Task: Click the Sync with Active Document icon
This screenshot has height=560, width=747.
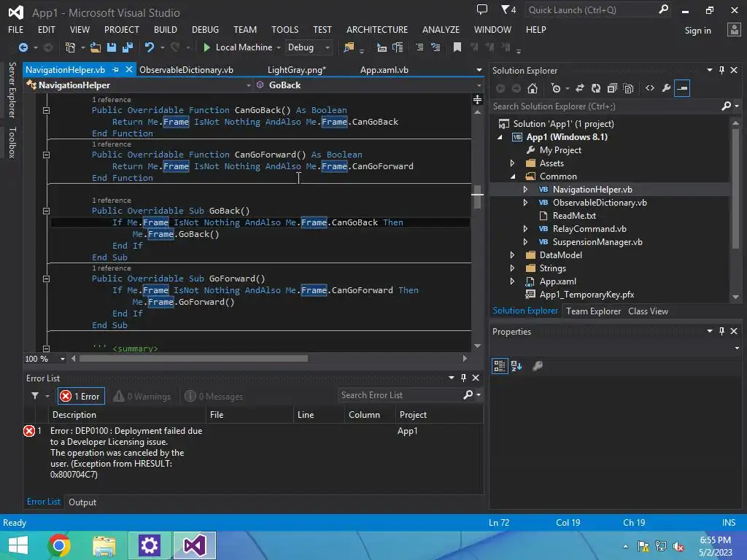Action: (x=580, y=88)
